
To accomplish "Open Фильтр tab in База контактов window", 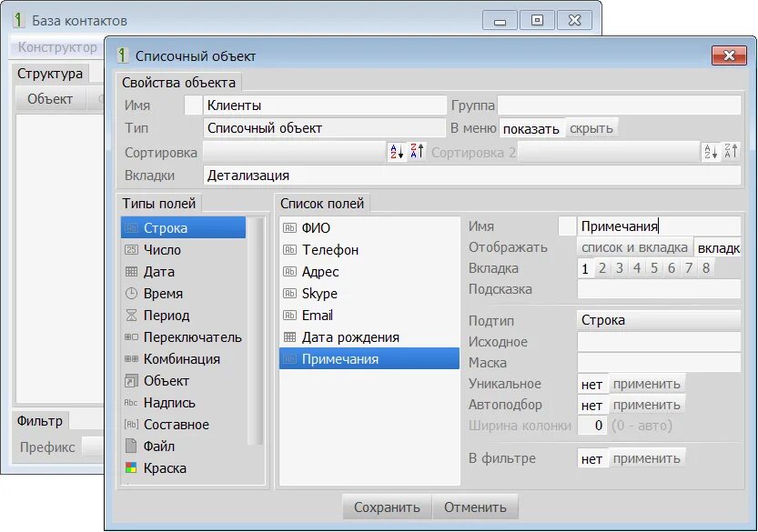I will tap(40, 421).
